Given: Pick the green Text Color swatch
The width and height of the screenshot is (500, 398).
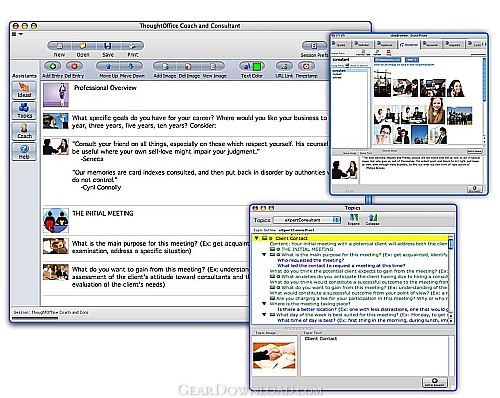Looking at the screenshot, I should pyautogui.click(x=257, y=66).
